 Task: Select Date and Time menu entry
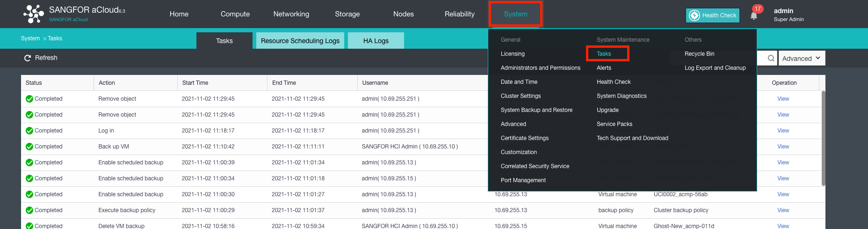tap(519, 82)
